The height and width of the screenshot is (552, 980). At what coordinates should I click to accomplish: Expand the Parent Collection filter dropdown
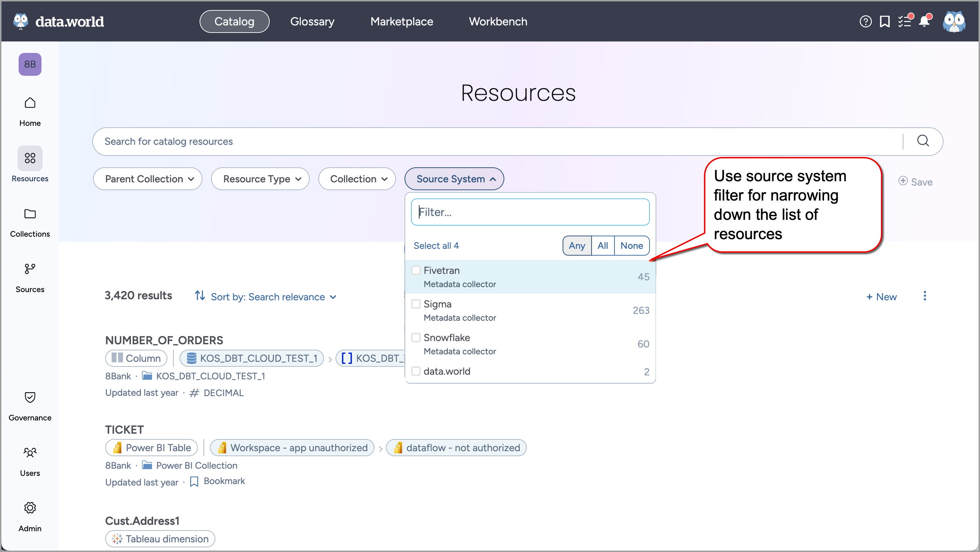click(x=148, y=179)
